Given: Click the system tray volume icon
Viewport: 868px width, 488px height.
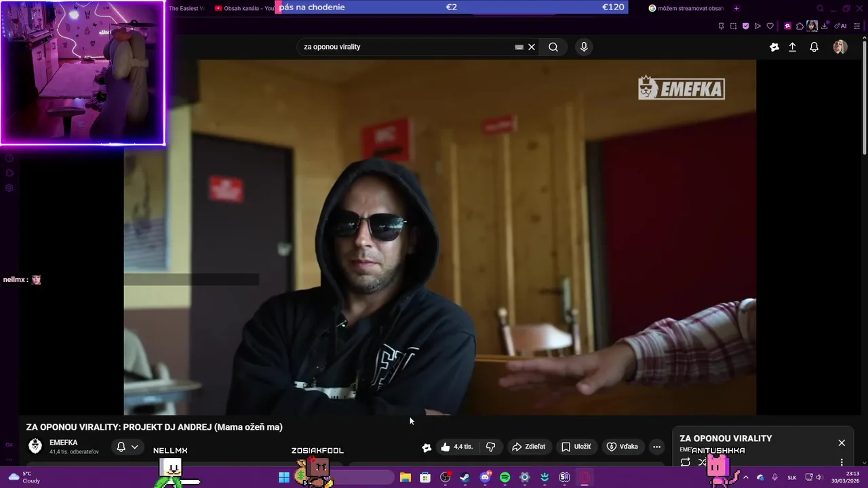Looking at the screenshot, I should click(x=819, y=477).
